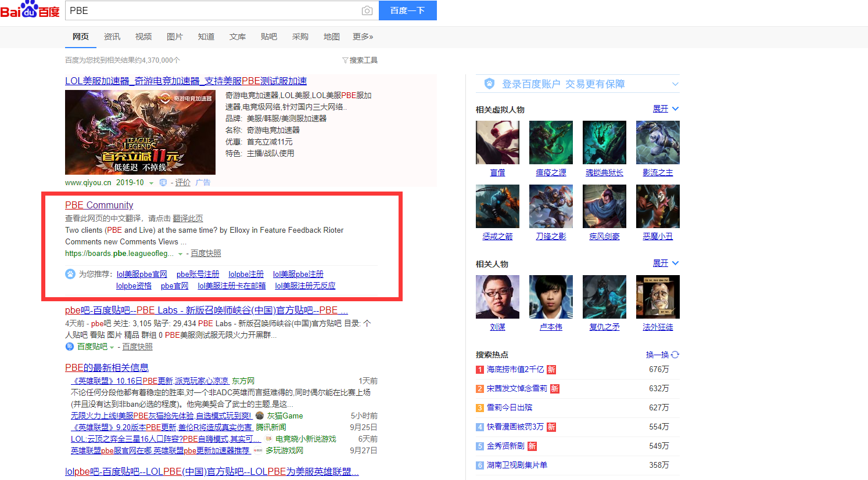Viewport: 868px width, 480px height.
Task: Open 刘谋 person thumbnail
Action: pyautogui.click(x=497, y=297)
